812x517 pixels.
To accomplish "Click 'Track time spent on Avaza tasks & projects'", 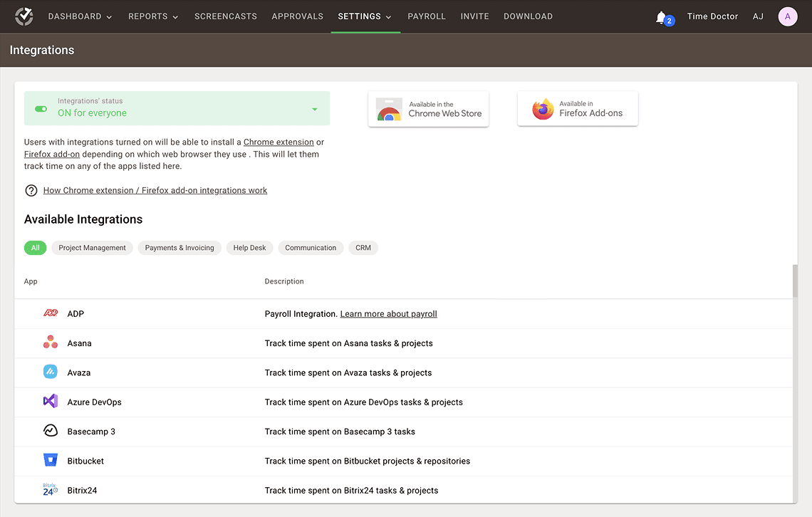I will tap(348, 372).
